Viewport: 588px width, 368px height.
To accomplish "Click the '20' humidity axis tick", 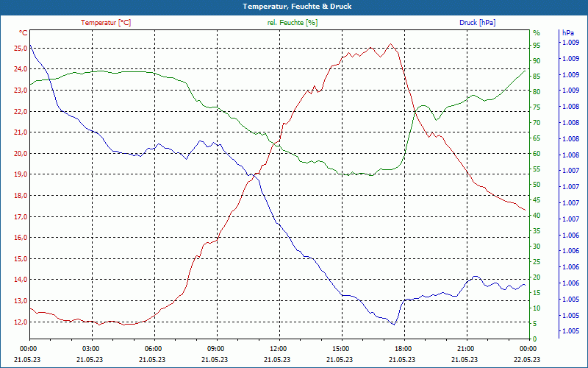I will 537,277.
